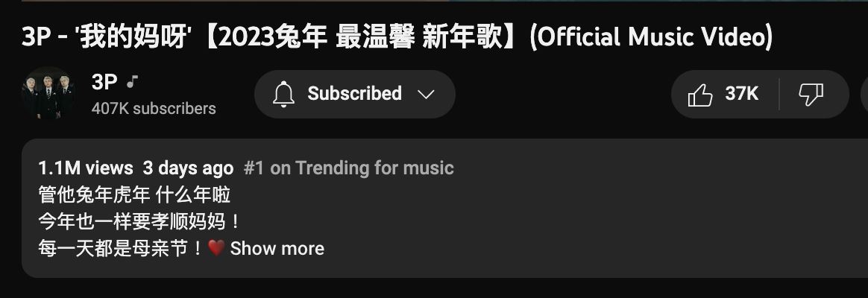
Task: Dislike the video with thumbs-down icon
Action: coord(811,95)
